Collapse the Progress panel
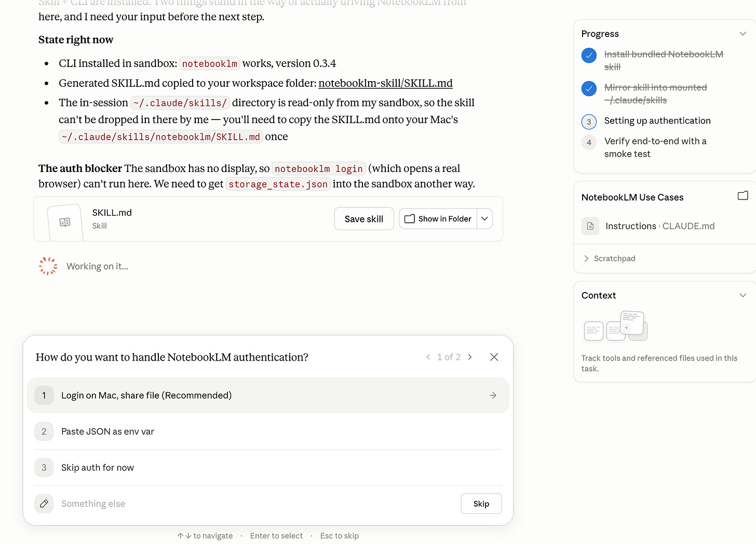The height and width of the screenshot is (544, 756). pyautogui.click(x=743, y=34)
